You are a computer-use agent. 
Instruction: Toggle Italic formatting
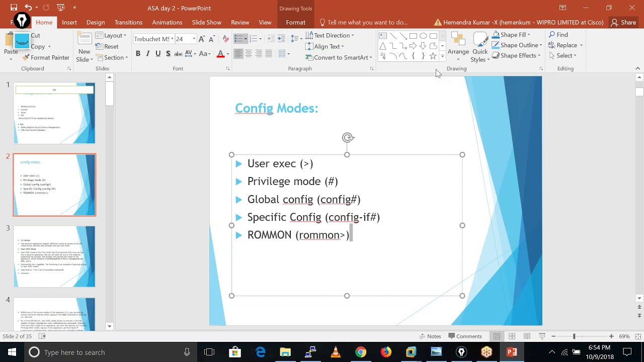(148, 54)
